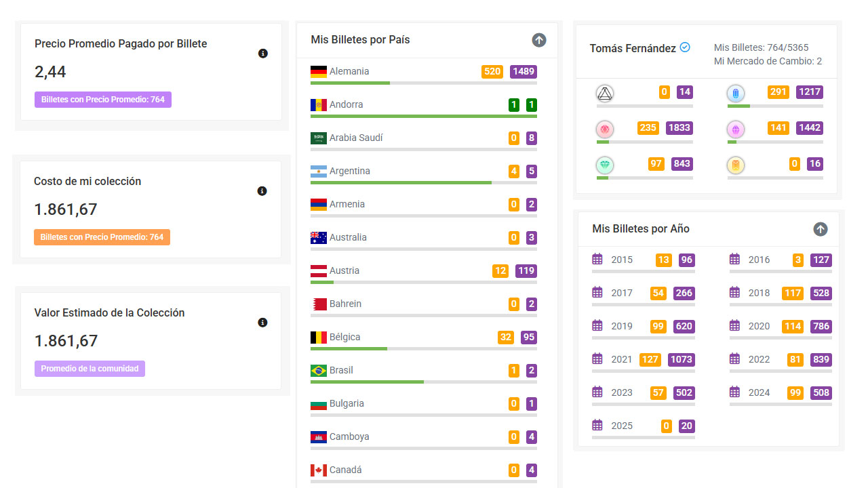Click the blue verified badge next to Tomás Fernández
The image size is (868, 488).
point(685,47)
